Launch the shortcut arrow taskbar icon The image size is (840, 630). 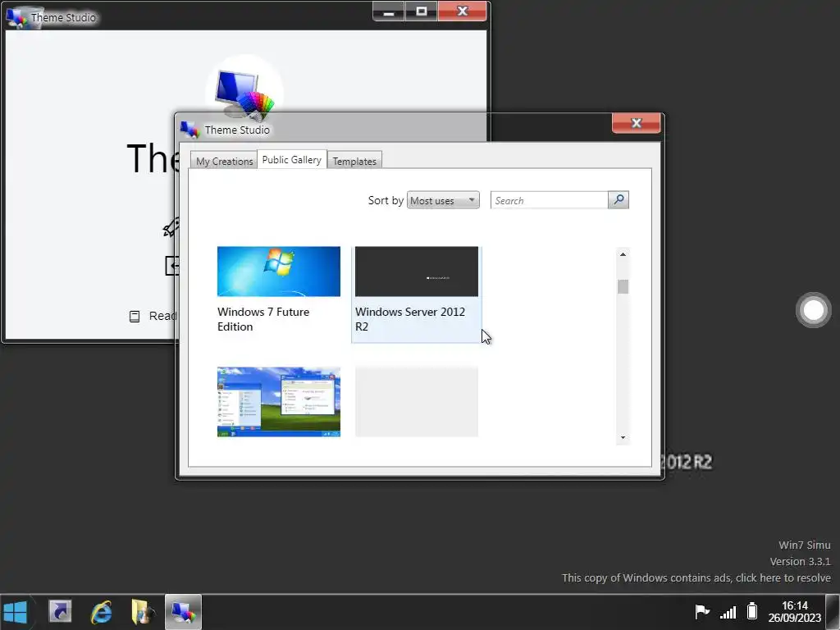(x=60, y=612)
